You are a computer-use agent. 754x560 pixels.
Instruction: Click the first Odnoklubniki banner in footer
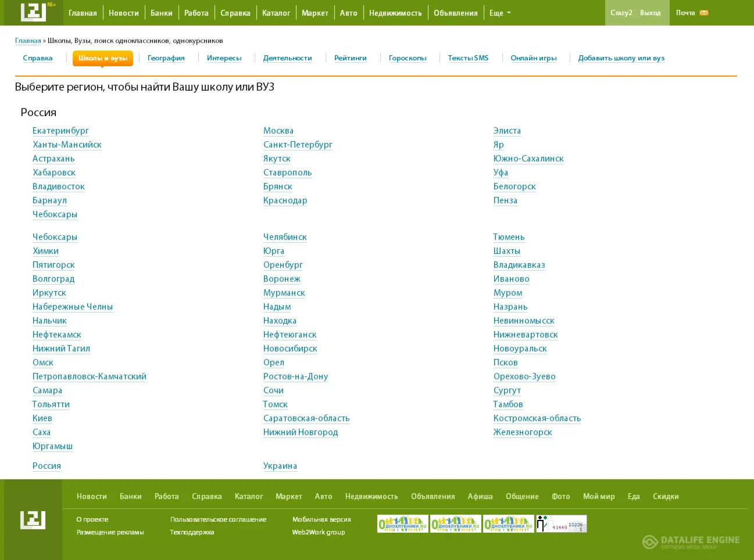tap(402, 524)
